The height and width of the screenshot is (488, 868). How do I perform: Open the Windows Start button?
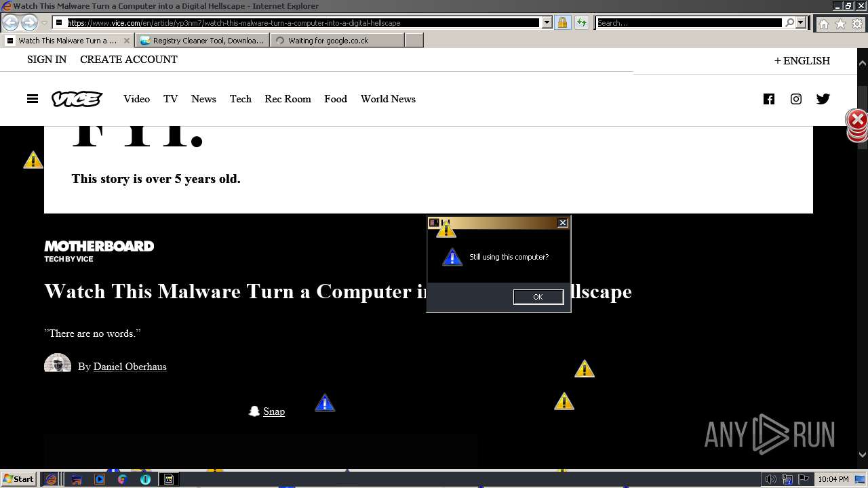point(18,479)
